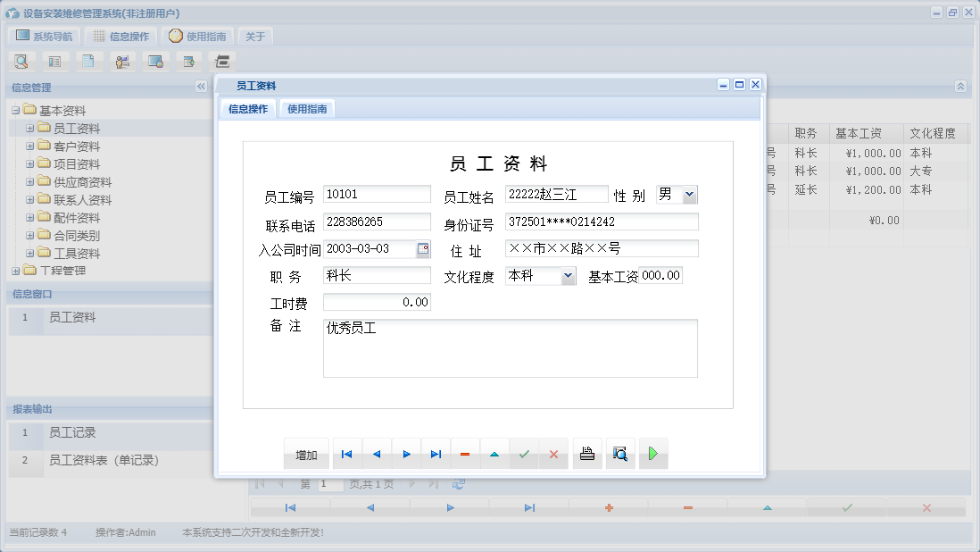Click the monitor-with-globe icon on the toolbar
The width and height of the screenshot is (980, 552).
[x=155, y=61]
